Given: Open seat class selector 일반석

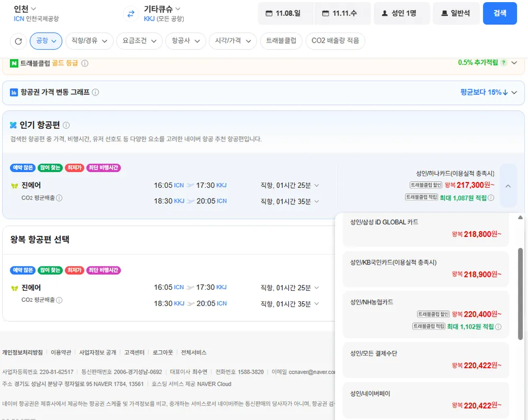Looking at the screenshot, I should 456,14.
